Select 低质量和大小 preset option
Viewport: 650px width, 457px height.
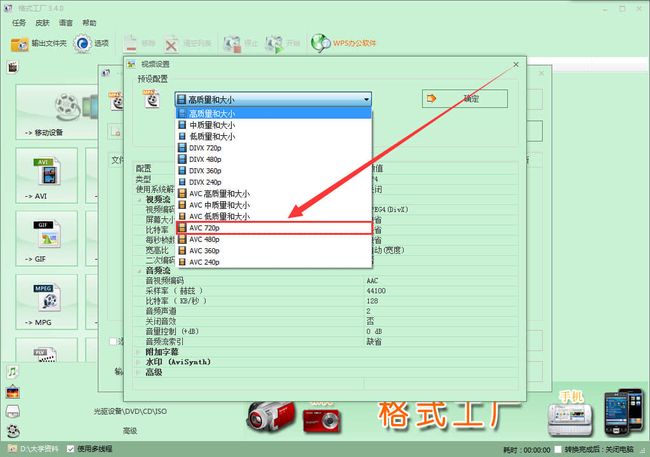274,136
